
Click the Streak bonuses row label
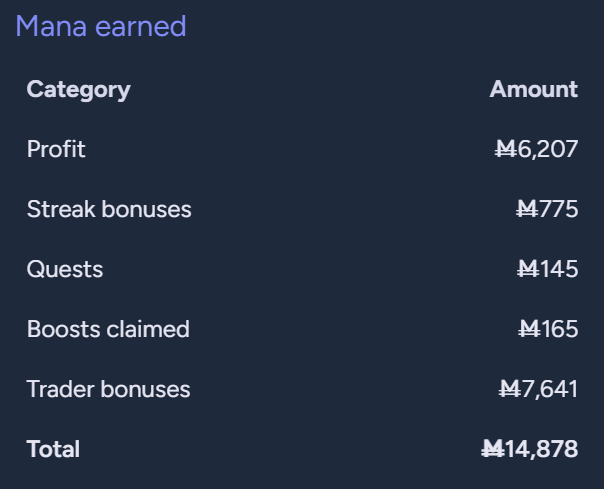click(109, 209)
